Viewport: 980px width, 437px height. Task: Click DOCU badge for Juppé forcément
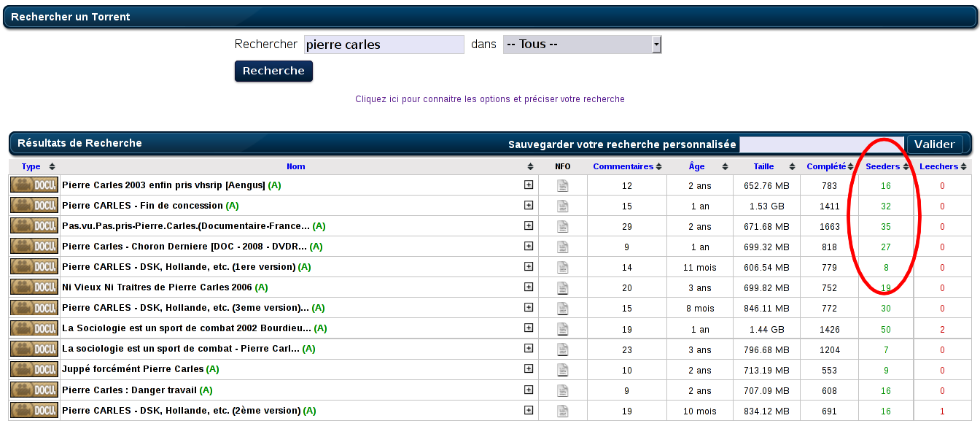(34, 370)
